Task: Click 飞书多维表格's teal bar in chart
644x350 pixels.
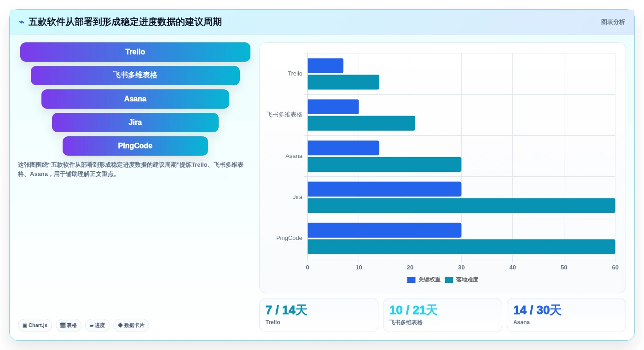Action: click(361, 123)
